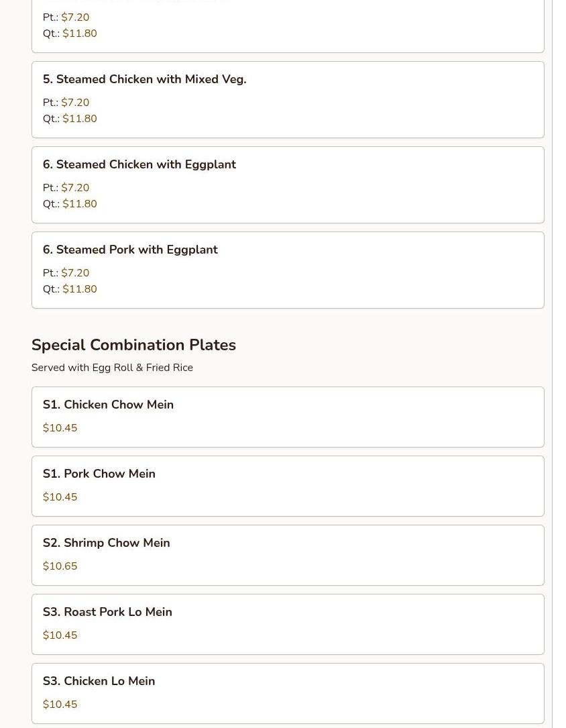566x728 pixels.
Task: Pick S2. Shrimp Chow Mein combination
Action: [106, 543]
